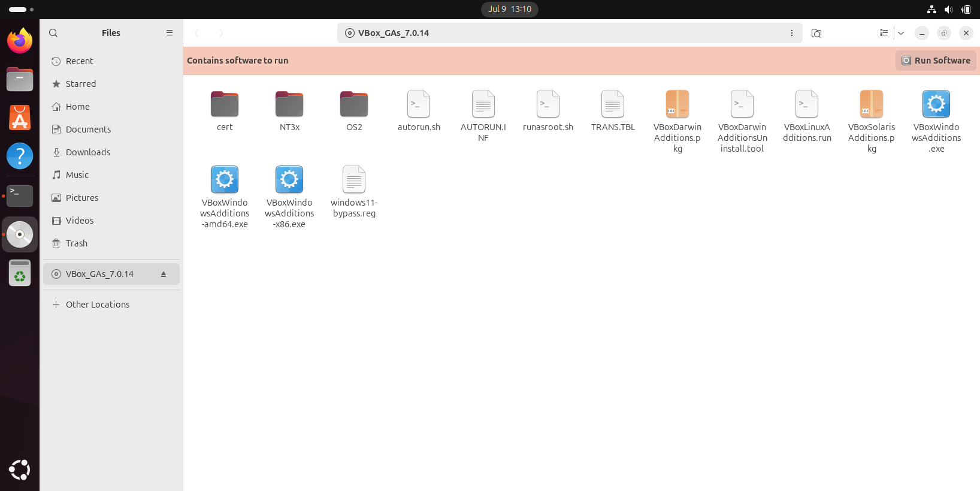The width and height of the screenshot is (980, 491).
Task: Open the folder options three-dot menu
Action: 792,33
